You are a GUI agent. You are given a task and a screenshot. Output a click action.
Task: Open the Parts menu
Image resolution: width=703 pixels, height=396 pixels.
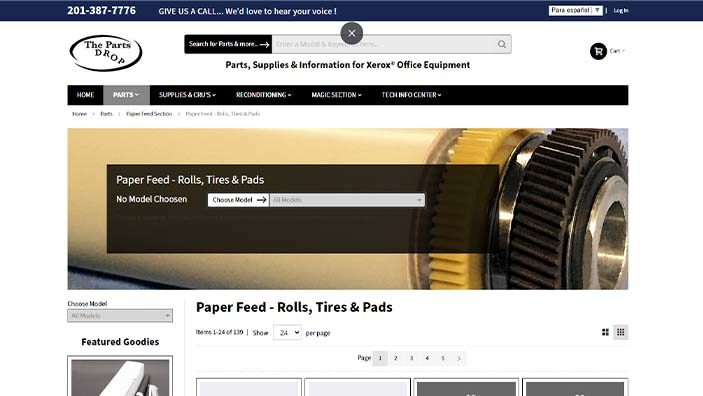click(126, 95)
